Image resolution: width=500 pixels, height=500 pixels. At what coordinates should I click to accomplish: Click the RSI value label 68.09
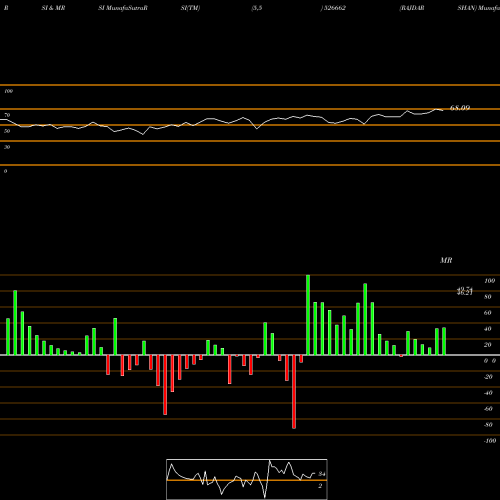[x=460, y=108]
